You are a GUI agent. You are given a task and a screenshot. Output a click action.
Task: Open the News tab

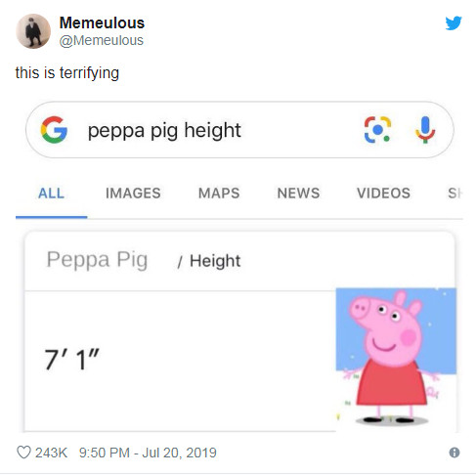point(298,194)
